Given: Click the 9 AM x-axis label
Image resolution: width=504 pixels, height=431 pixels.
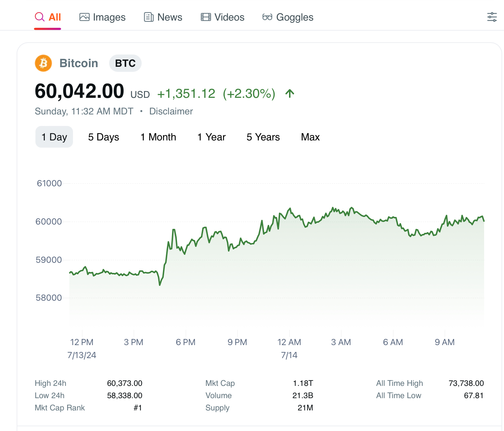Looking at the screenshot, I should tap(445, 342).
